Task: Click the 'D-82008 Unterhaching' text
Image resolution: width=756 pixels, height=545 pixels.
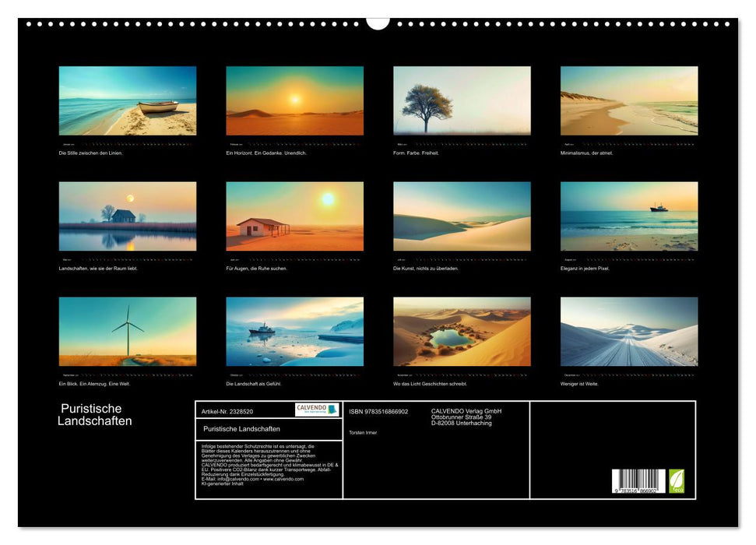Action: click(x=462, y=424)
